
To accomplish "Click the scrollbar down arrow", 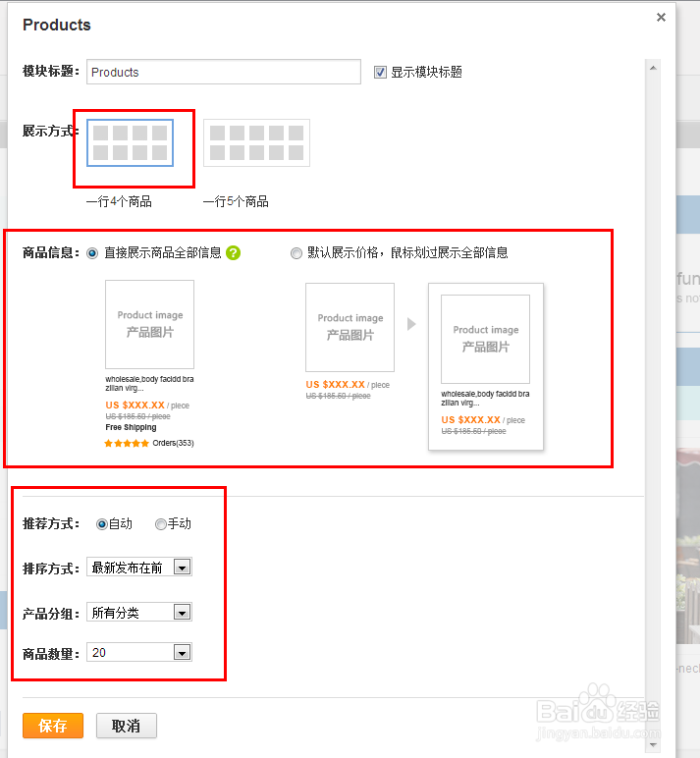I will click(653, 745).
